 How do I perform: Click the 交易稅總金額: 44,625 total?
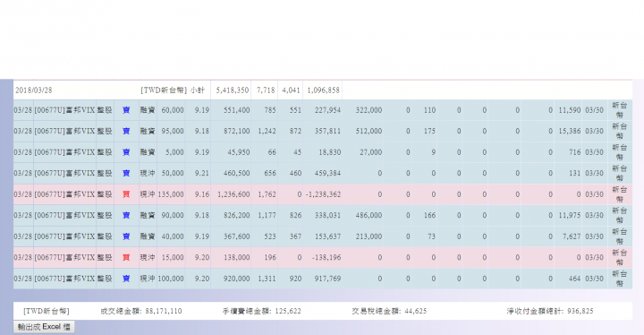[x=389, y=311]
